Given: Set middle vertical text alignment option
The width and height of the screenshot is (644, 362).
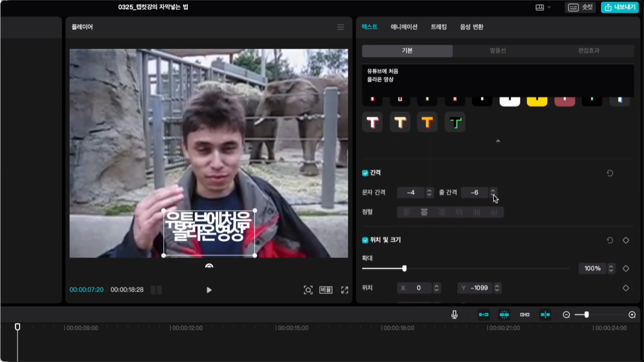Looking at the screenshot, I should (477, 212).
